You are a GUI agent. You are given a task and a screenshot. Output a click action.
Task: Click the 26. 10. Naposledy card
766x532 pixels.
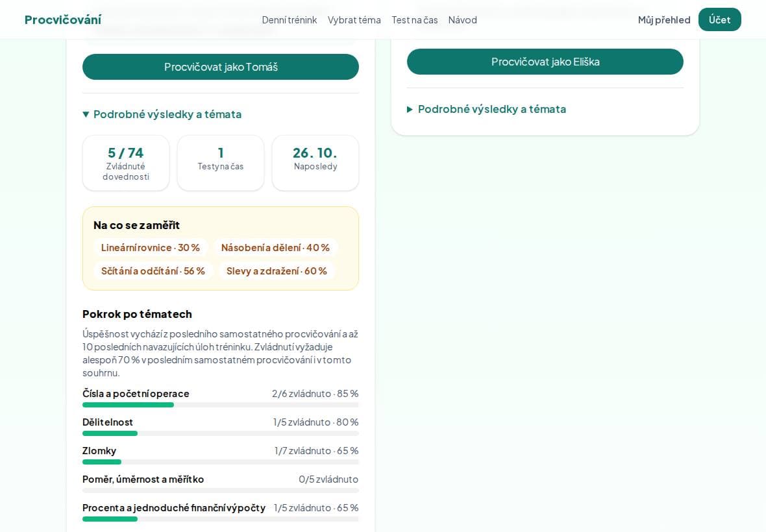point(315,163)
